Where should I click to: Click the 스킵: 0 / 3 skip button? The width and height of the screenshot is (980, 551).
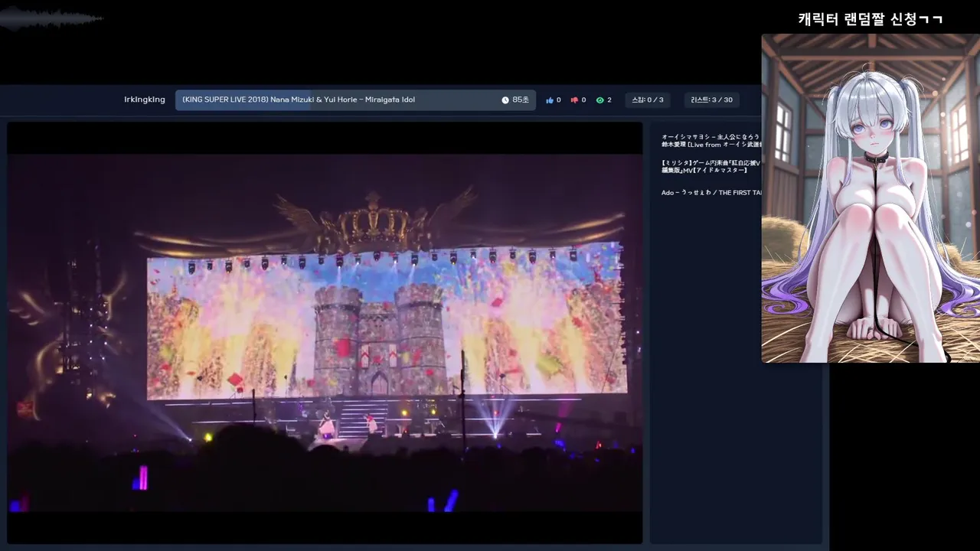point(647,100)
